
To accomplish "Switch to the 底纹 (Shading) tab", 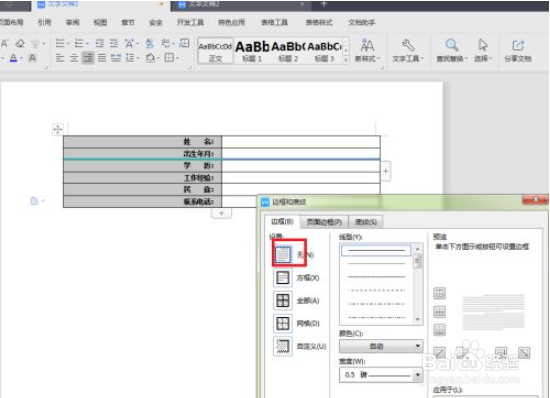I will coord(366,222).
